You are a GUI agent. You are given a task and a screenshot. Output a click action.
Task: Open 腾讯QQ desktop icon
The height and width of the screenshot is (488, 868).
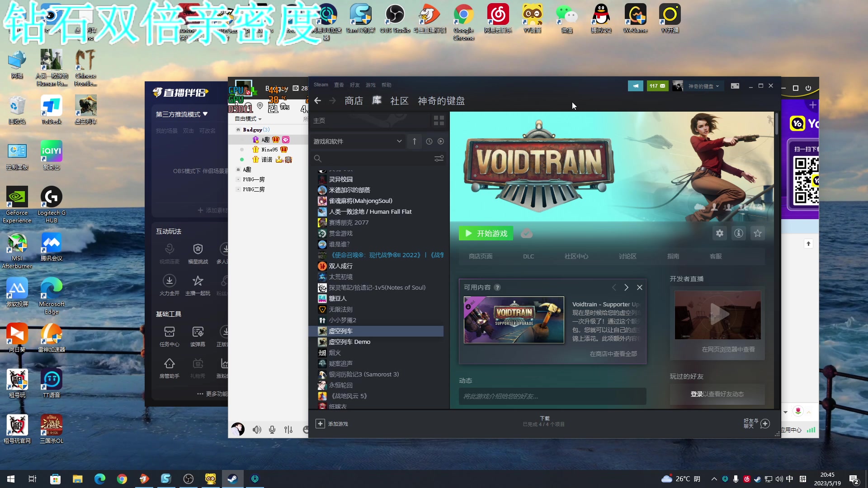point(601,19)
